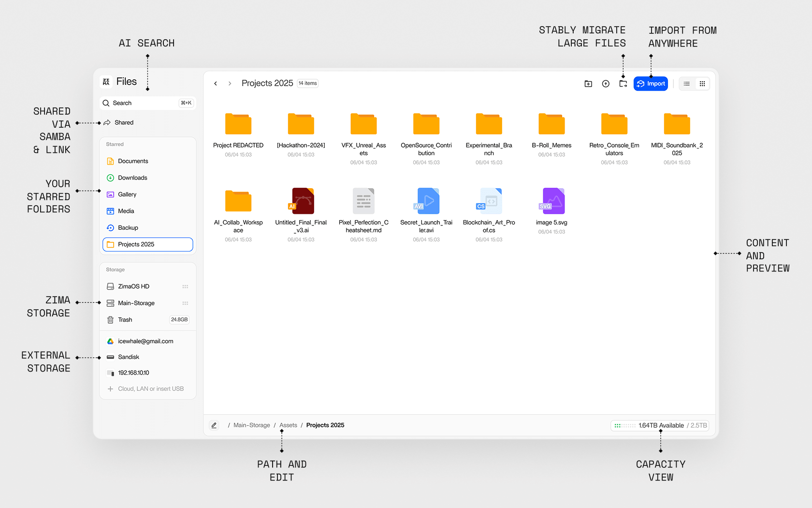This screenshot has height=508, width=812.
Task: Click the capacity indicator bar
Action: (625, 426)
